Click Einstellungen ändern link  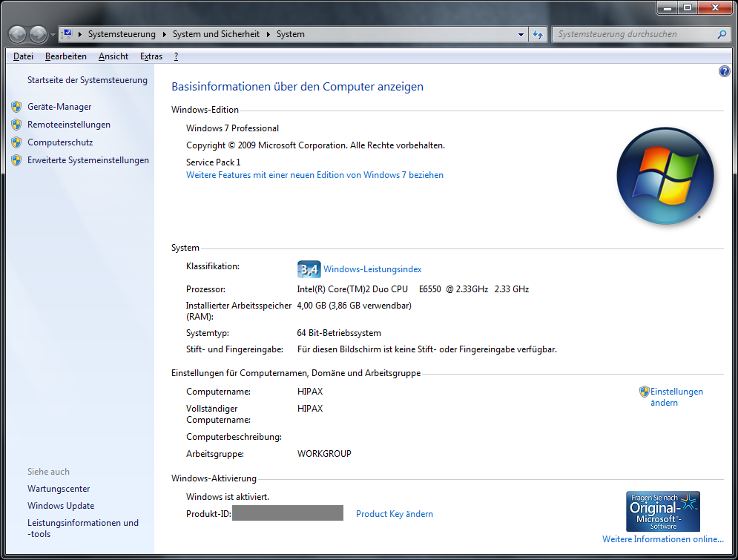pos(676,397)
